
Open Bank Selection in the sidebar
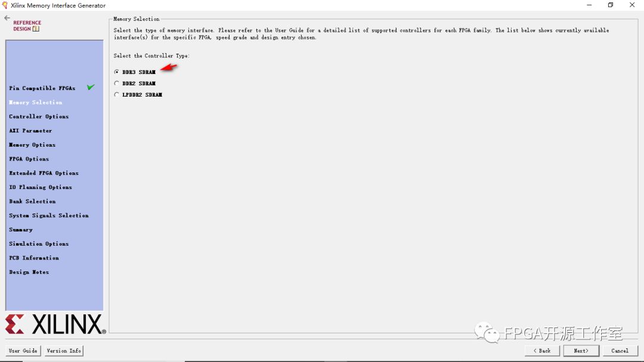[x=32, y=202]
